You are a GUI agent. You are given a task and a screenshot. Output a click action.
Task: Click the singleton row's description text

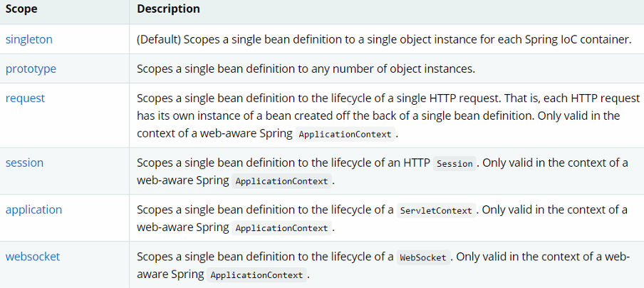pos(383,39)
